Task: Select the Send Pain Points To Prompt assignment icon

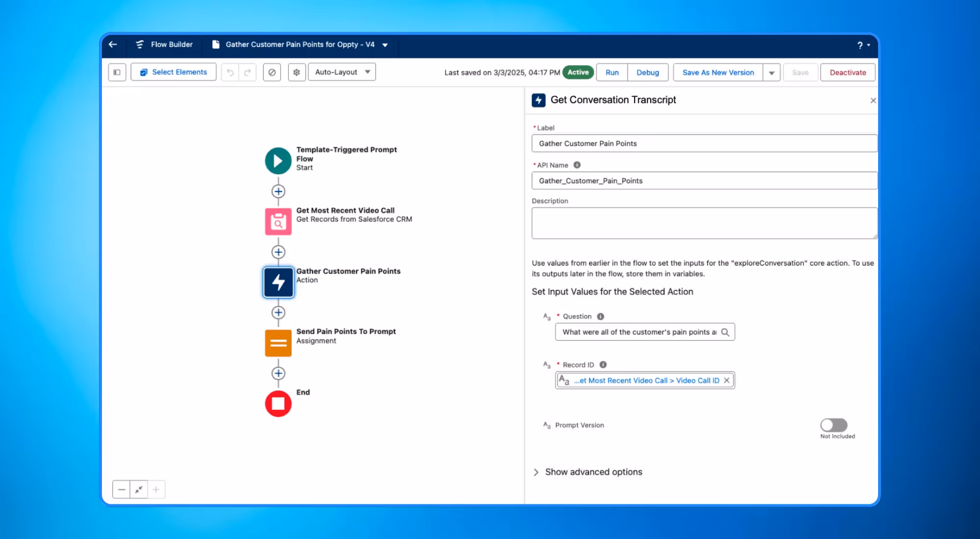Action: 278,343
